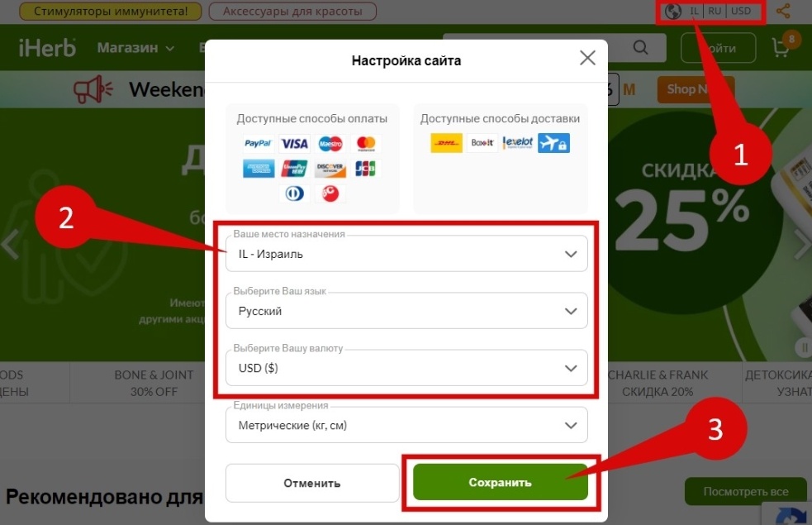Click the Сохранить button

[501, 482]
